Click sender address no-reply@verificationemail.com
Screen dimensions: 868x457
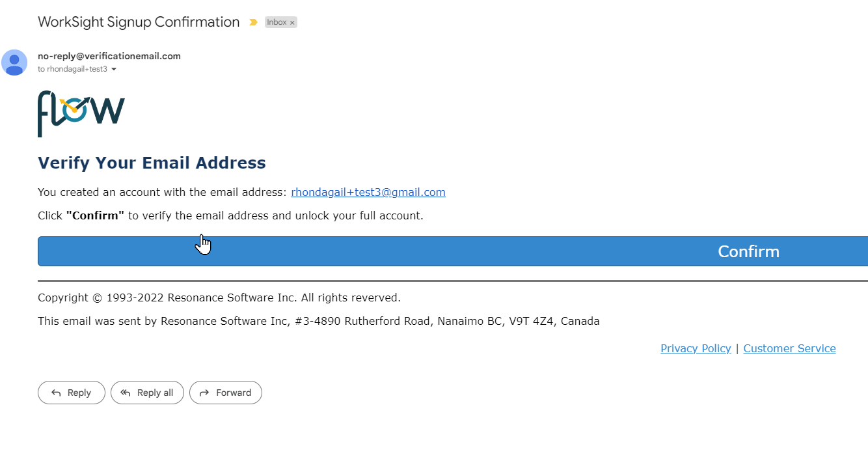tap(109, 56)
